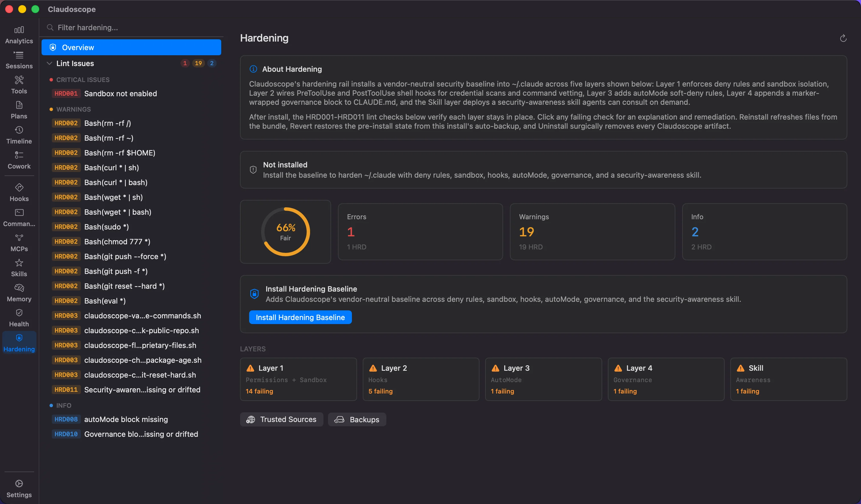Open the Layer 2 Hooks card
Viewport: 861px width, 504px height.
pyautogui.click(x=421, y=379)
